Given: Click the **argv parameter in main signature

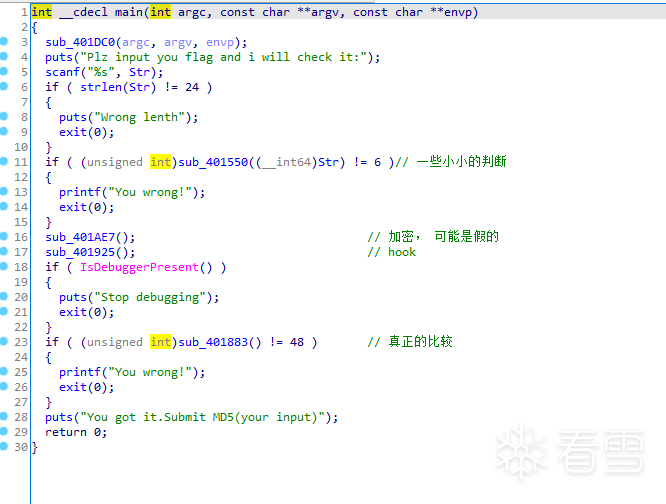Looking at the screenshot, I should click(318, 12).
